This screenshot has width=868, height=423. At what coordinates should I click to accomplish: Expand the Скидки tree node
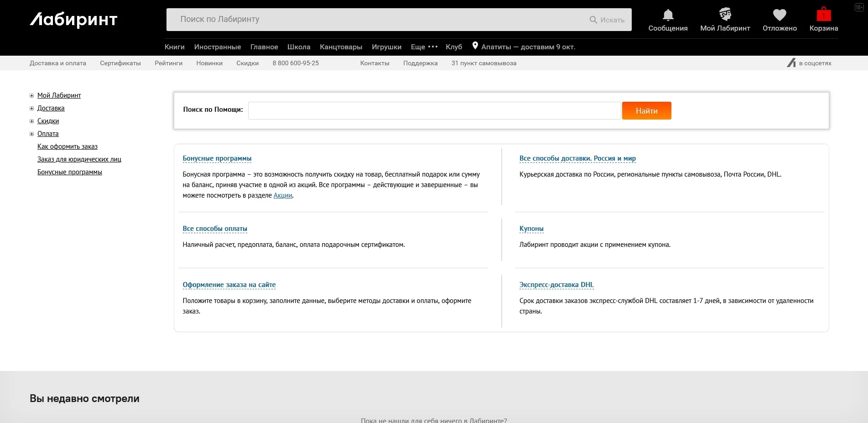click(x=32, y=121)
